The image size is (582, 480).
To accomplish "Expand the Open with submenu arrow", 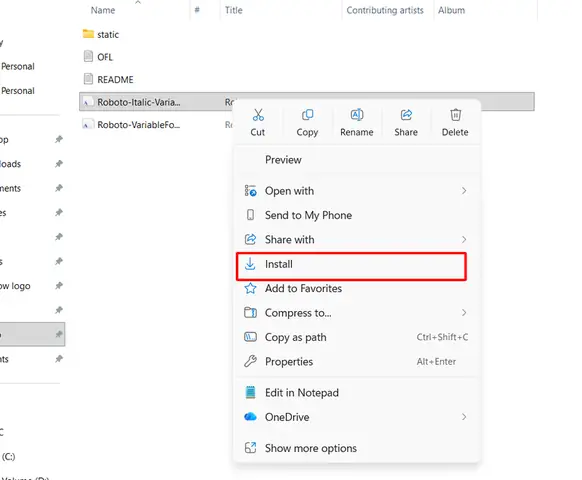I will pos(464,191).
